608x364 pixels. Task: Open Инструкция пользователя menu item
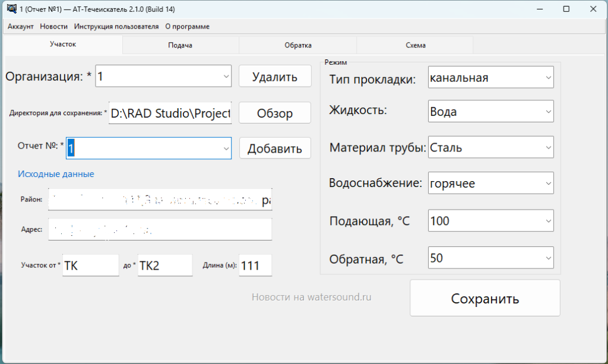pos(116,27)
